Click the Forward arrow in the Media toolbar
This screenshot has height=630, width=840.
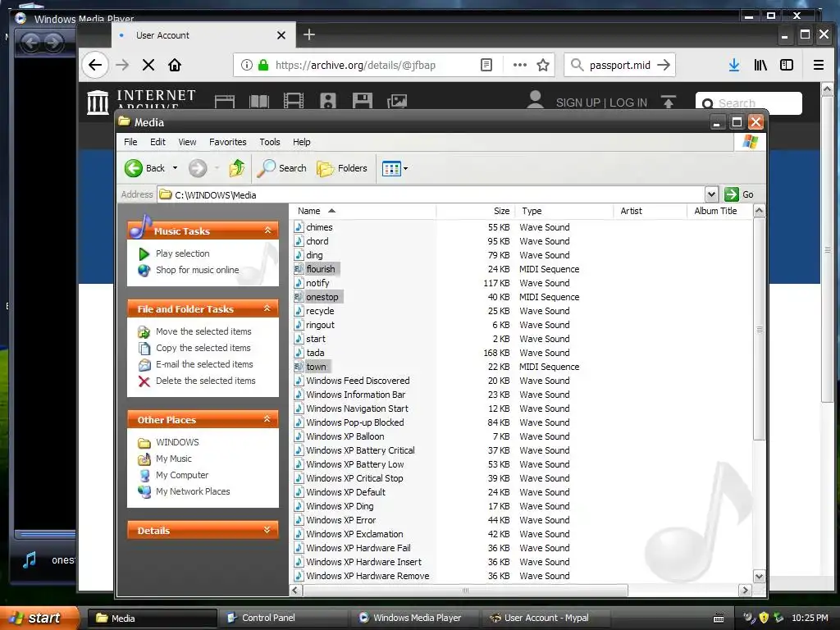tap(197, 168)
